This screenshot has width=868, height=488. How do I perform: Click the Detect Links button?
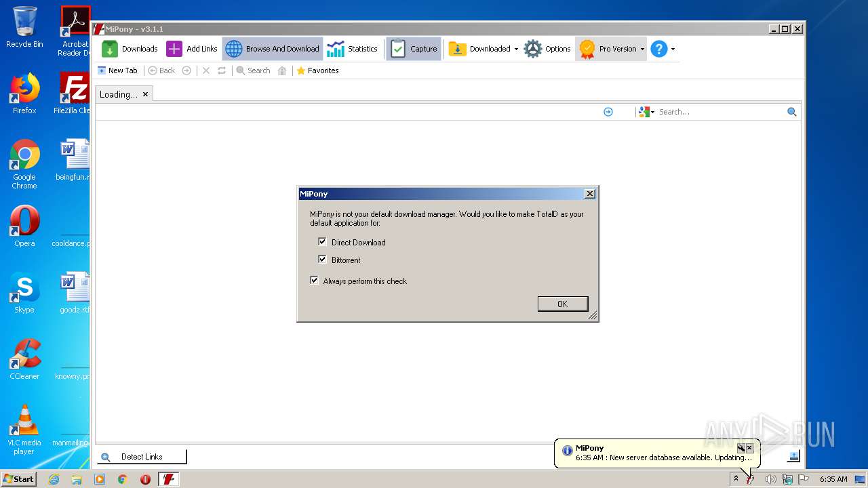pos(142,457)
